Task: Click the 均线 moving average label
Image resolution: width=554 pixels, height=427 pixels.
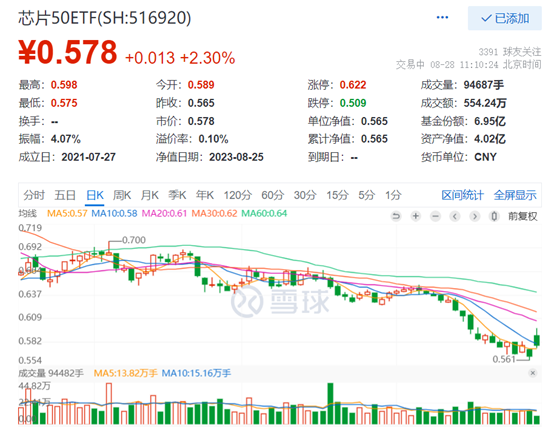Action: coord(28,213)
